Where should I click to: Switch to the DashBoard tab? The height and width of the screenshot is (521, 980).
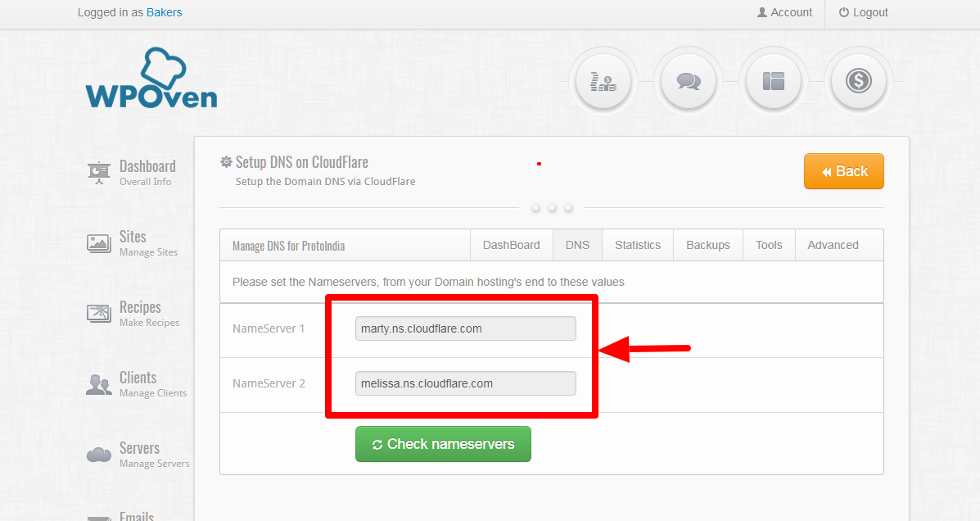pos(511,245)
